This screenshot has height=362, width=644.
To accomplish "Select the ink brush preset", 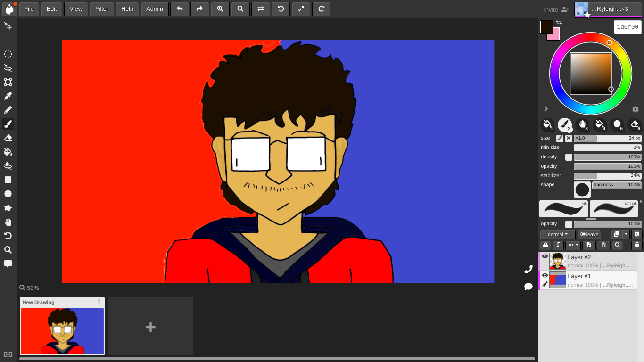I will (563, 209).
